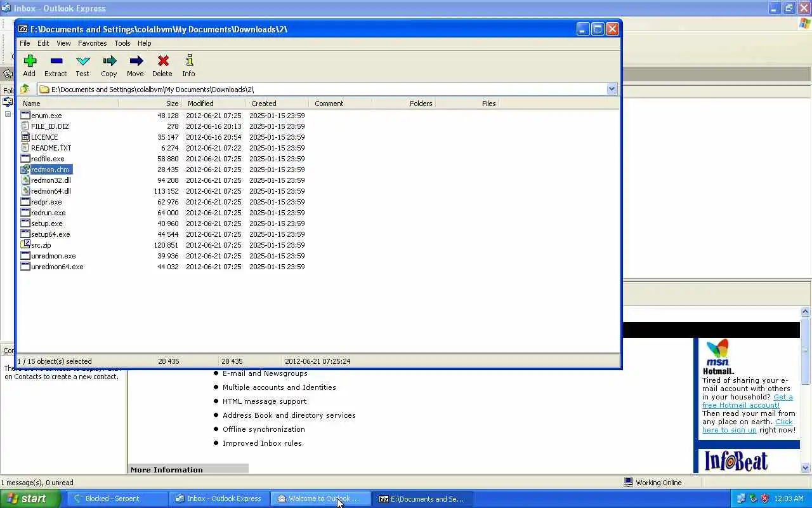The height and width of the screenshot is (508, 812).
Task: Select the redmon.chm help file icon
Action: pyautogui.click(x=25, y=170)
